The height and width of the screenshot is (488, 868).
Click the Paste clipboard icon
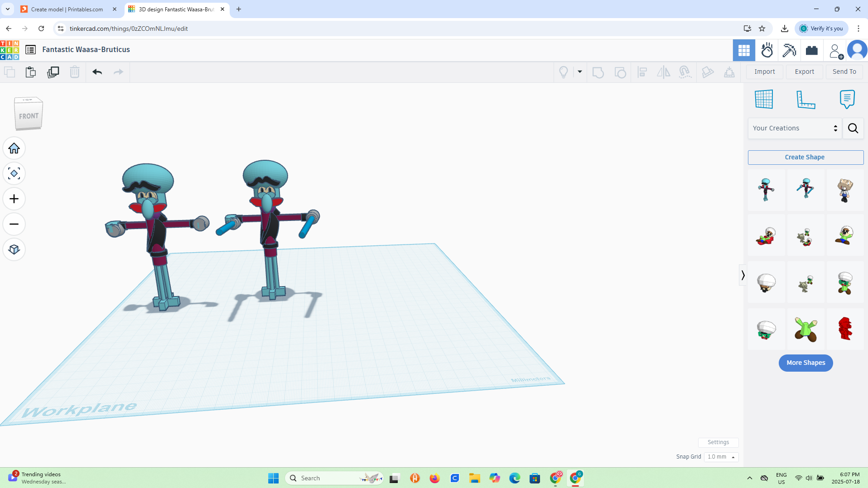pos(31,72)
